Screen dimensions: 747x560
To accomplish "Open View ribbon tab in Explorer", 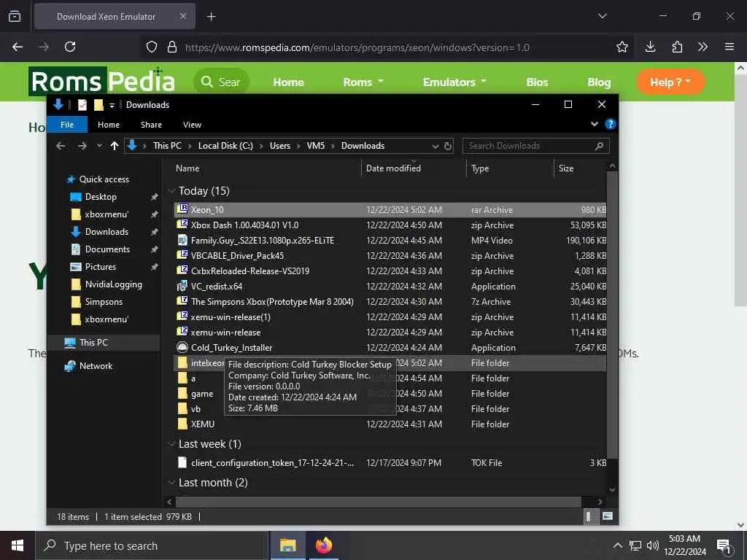I will (192, 125).
